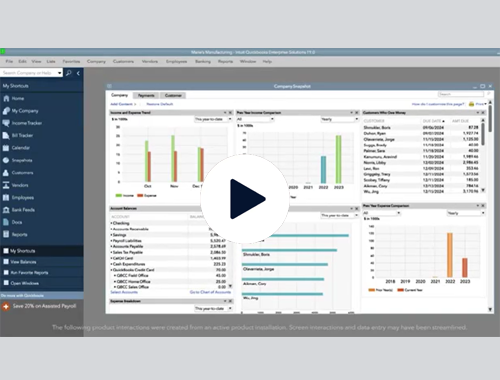Open the This year-to-date dropdown in Income trend
The height and width of the screenshot is (380, 500).
[x=213, y=119]
